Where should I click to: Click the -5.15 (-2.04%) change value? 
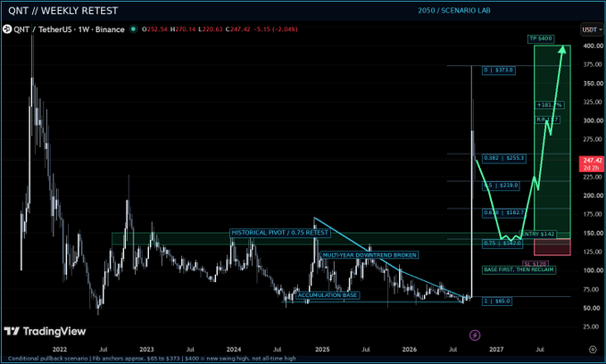tap(276, 29)
